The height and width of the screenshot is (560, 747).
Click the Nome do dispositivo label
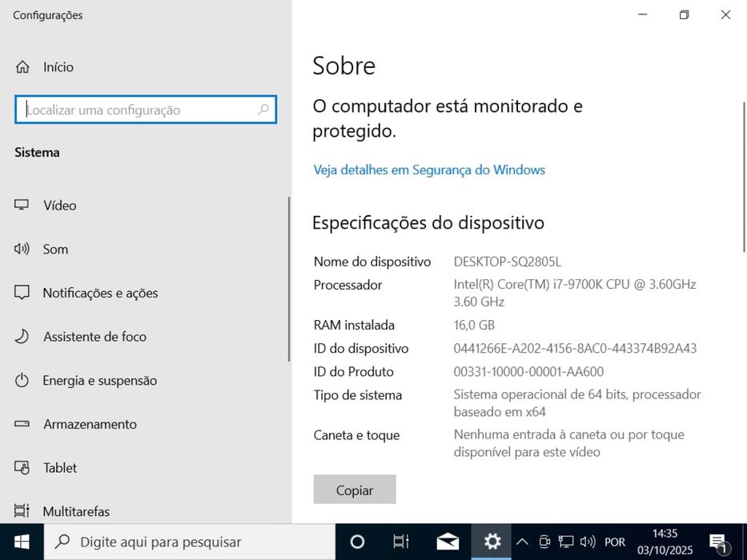click(x=372, y=262)
